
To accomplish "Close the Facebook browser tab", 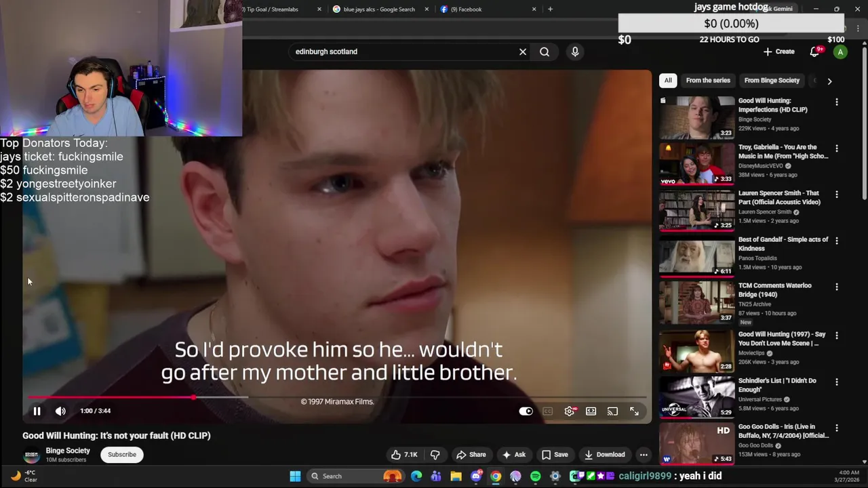I will click(x=534, y=9).
